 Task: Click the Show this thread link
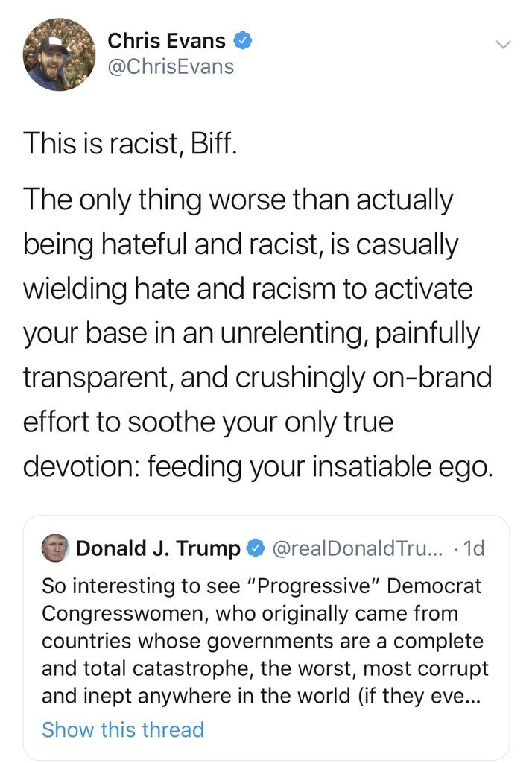[123, 729]
